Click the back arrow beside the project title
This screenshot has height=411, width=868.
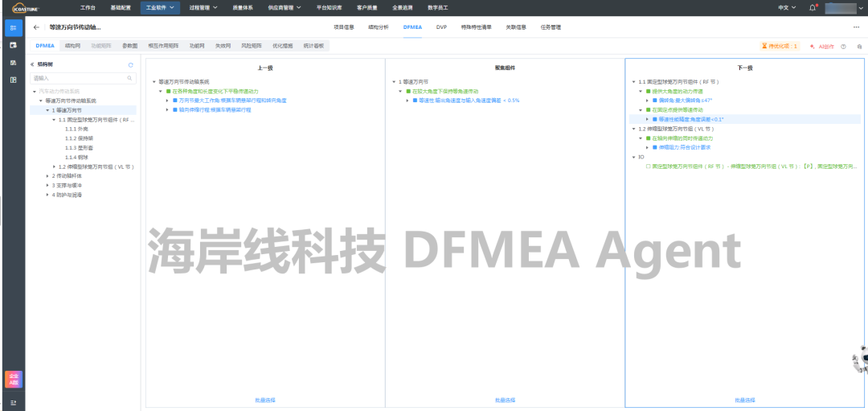point(36,27)
